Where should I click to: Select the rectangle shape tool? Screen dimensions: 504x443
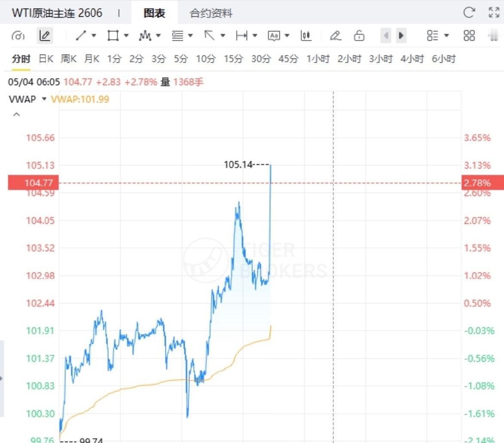point(113,36)
